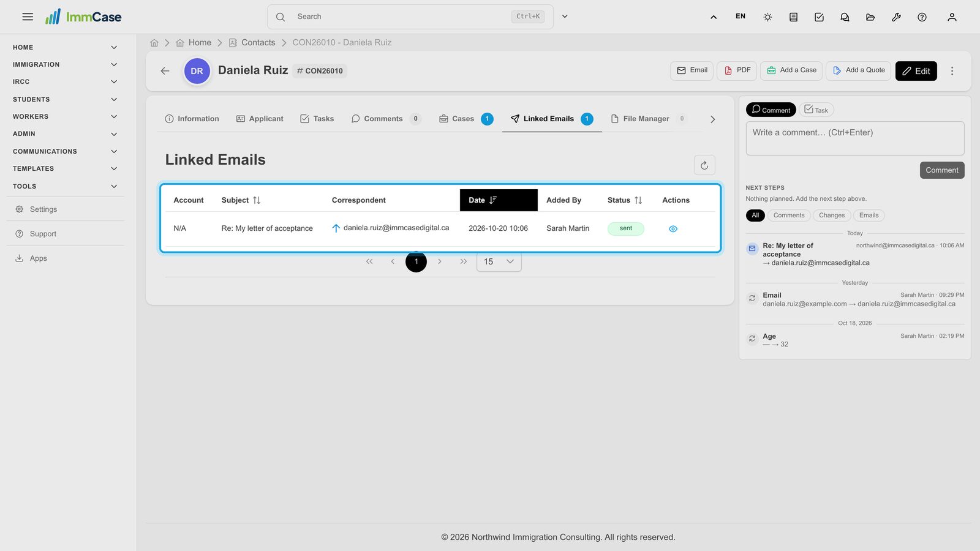Filter activity by All
This screenshot has height=551, width=980.
[x=755, y=216]
